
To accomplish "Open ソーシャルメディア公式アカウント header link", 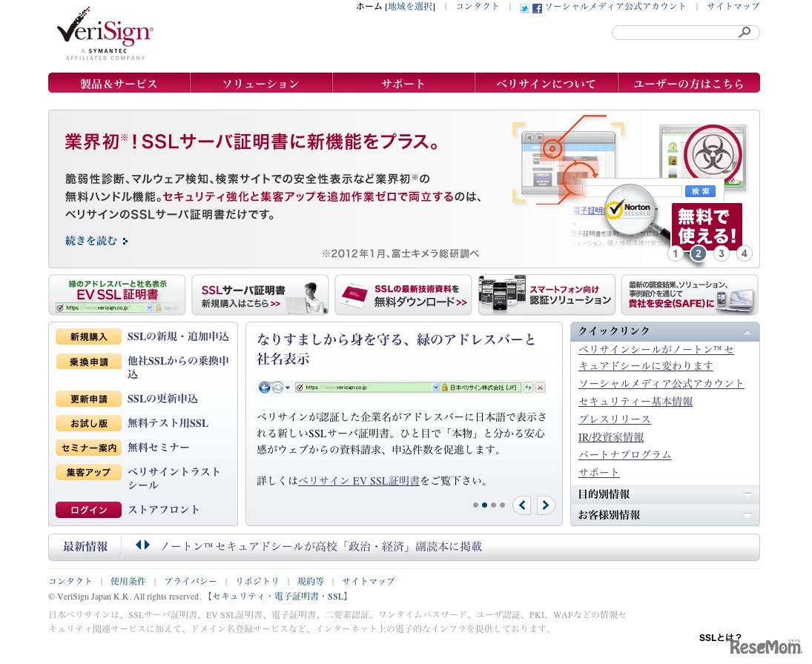I will 615,6.
